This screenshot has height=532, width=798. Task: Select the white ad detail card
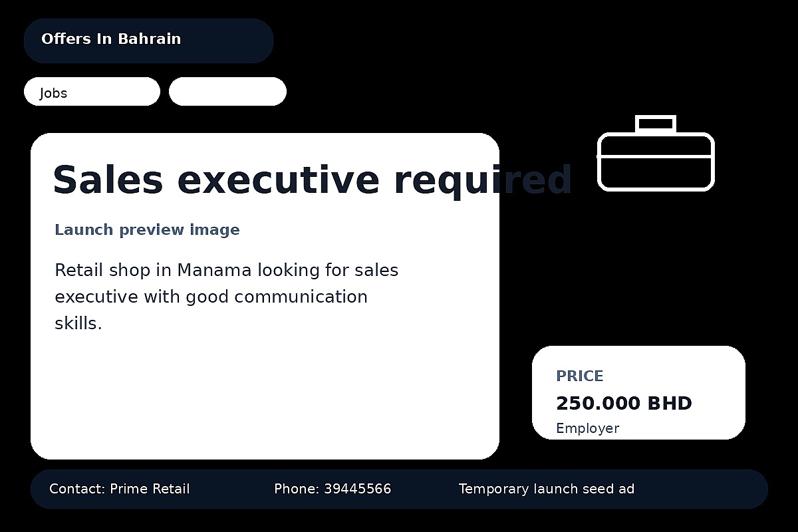(x=266, y=386)
